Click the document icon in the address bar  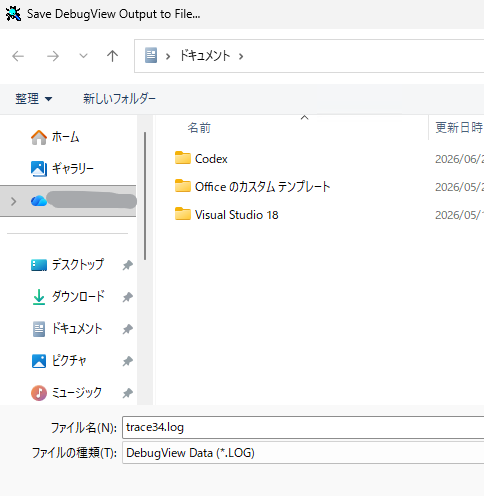(151, 55)
